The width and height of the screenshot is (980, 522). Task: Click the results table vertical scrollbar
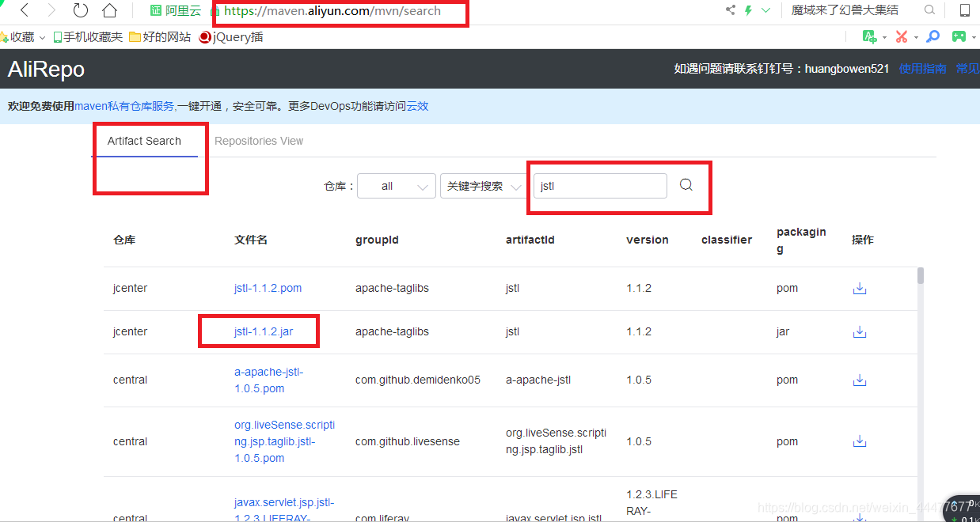click(x=921, y=275)
